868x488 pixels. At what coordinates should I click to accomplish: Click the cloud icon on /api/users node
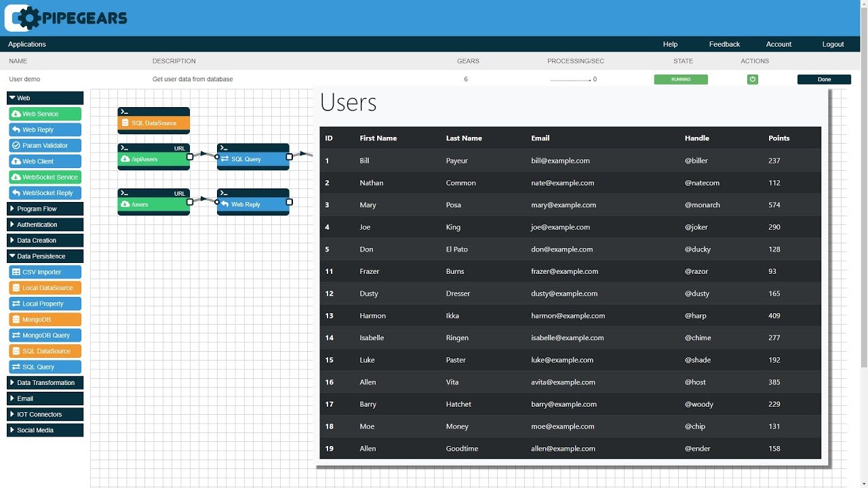[x=125, y=159]
